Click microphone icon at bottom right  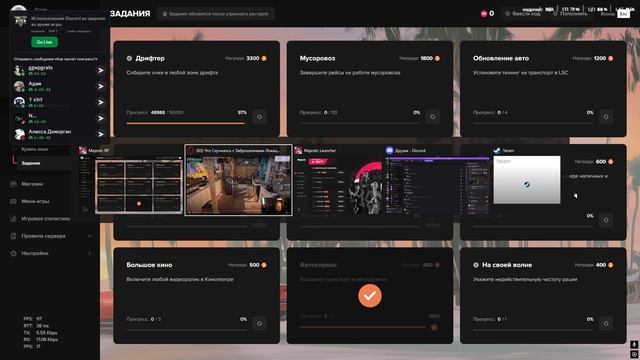[x=634, y=345]
